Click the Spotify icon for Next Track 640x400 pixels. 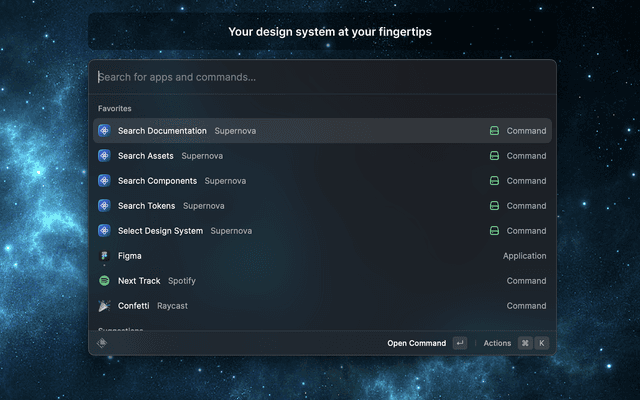[104, 281]
